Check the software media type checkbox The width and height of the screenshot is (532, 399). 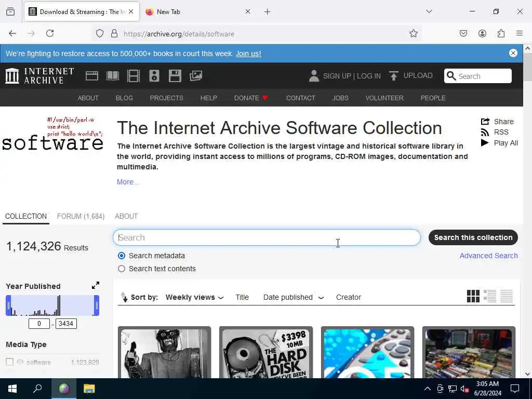(9, 362)
